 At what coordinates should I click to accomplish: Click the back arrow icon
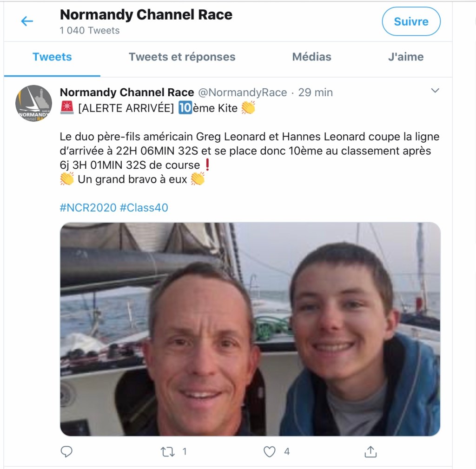coord(27,21)
